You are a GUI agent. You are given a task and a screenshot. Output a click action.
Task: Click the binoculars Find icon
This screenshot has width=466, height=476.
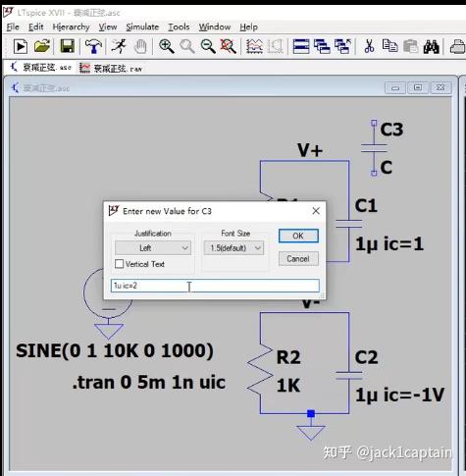pos(431,46)
